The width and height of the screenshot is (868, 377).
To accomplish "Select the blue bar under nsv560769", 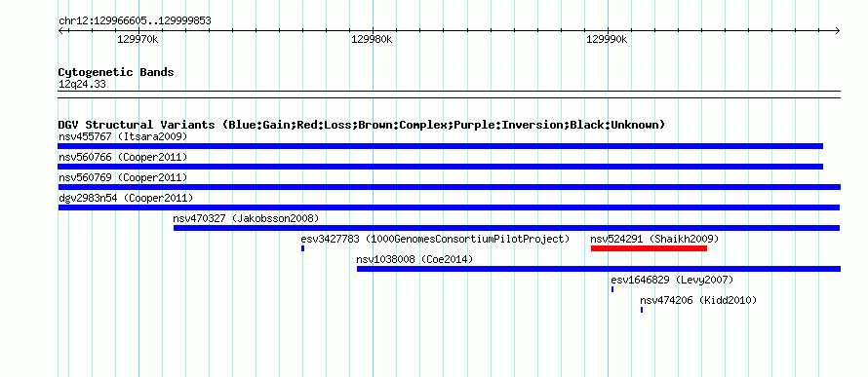I will coord(449,187).
